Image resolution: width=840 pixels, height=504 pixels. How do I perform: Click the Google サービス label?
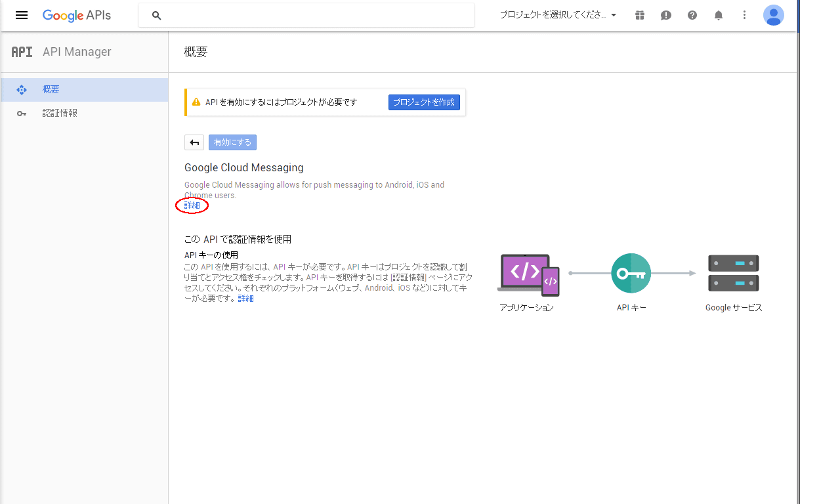pyautogui.click(x=734, y=308)
